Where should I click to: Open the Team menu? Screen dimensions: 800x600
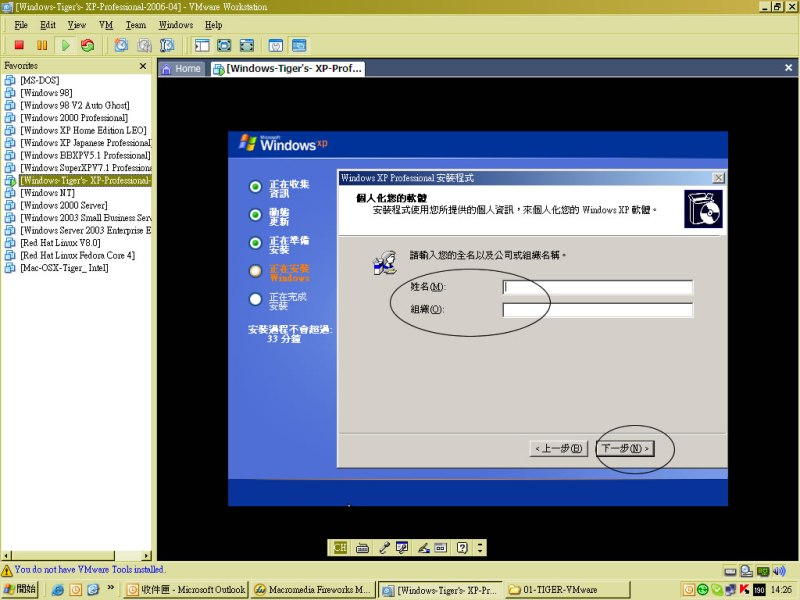tap(136, 25)
